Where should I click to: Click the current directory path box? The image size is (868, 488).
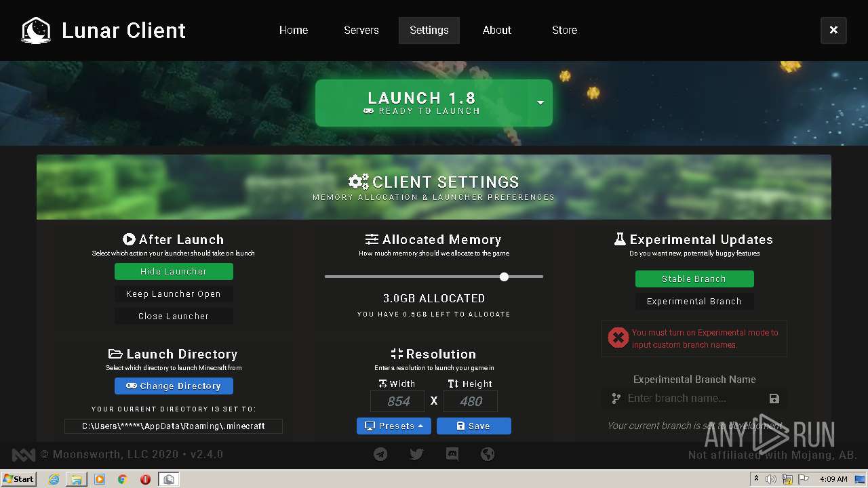(174, 426)
